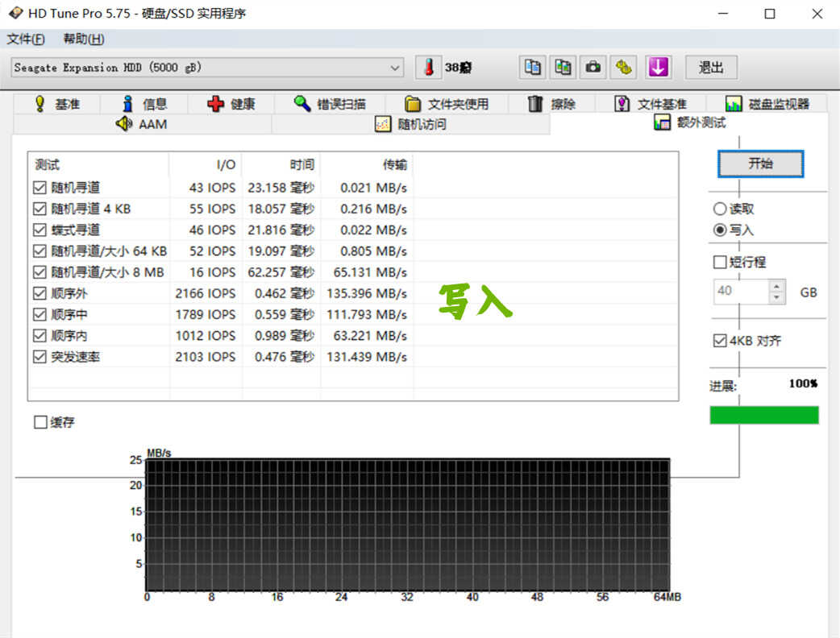This screenshot has height=638, width=840.
Task: Click the copy screenshot to clipboard icon
Action: 563,68
